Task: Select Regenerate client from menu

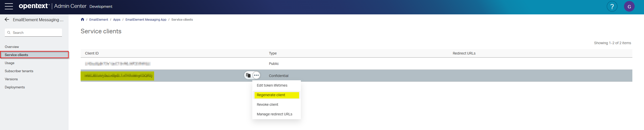Action: [x=271, y=95]
